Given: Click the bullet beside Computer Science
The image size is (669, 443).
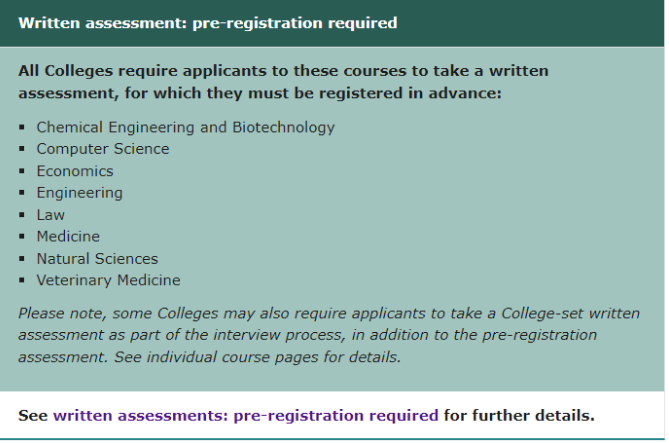Looking at the screenshot, I should coord(22,150).
